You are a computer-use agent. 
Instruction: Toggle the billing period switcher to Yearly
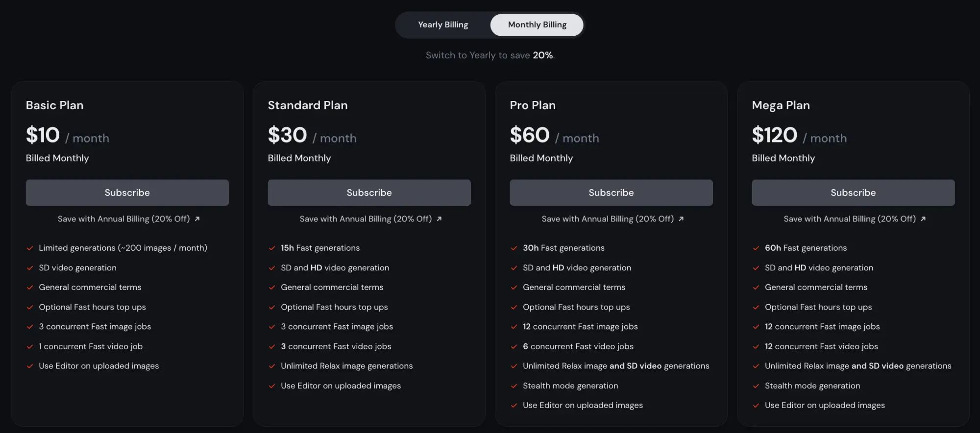coord(442,24)
